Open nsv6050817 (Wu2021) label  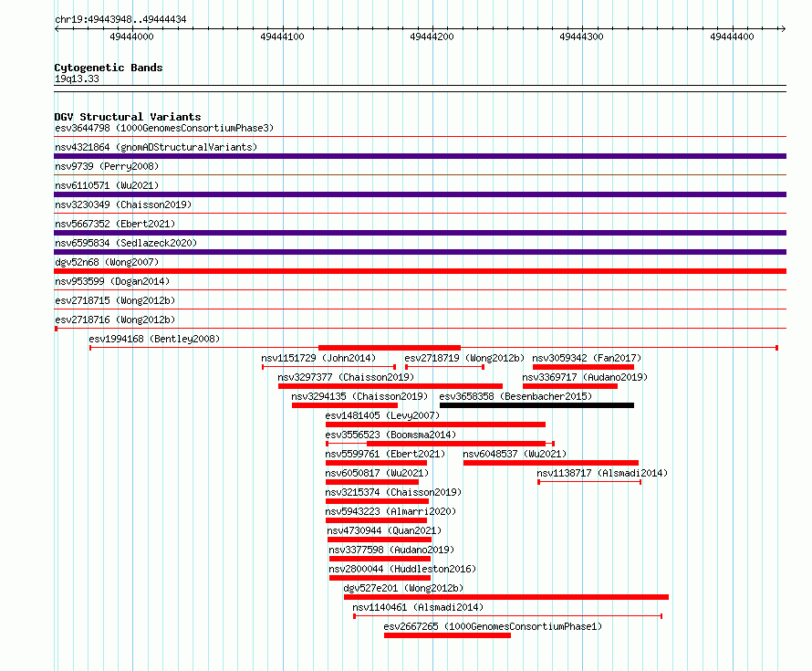click(x=377, y=473)
